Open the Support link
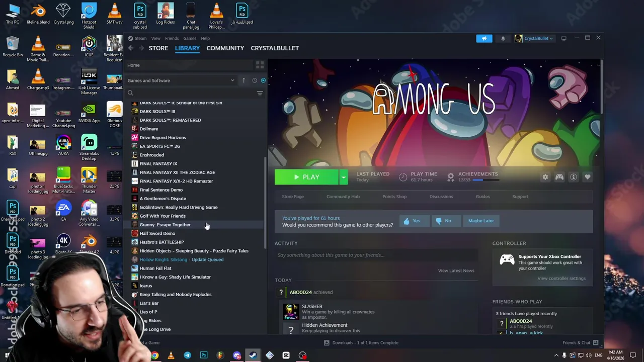Screen dimensions: 644x362 (520, 197)
